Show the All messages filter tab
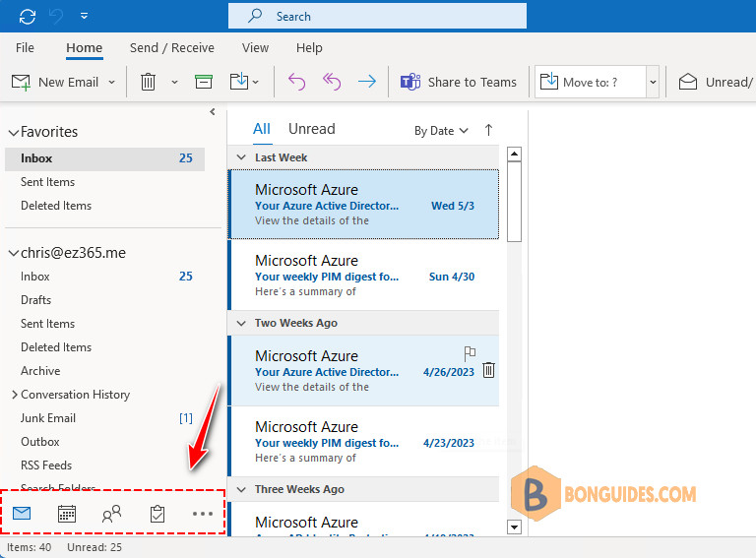This screenshot has width=756, height=558. 262,129
